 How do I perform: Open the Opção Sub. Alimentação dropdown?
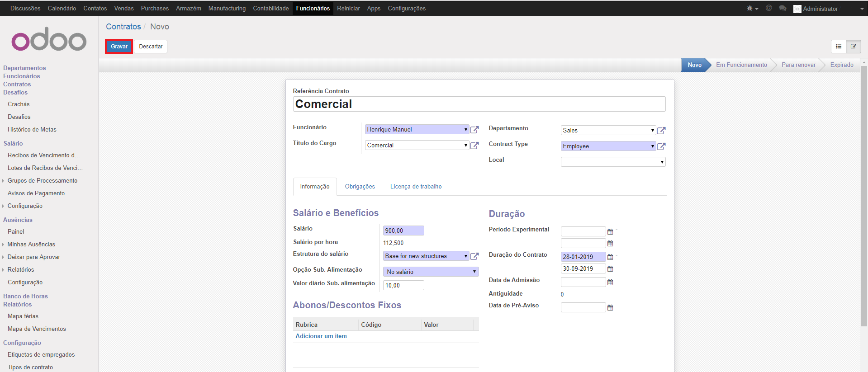point(430,272)
